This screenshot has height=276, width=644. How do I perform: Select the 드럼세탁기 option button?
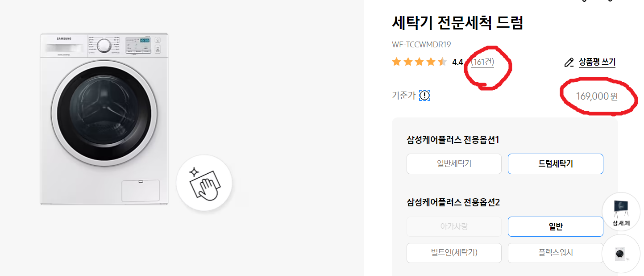[x=555, y=164]
